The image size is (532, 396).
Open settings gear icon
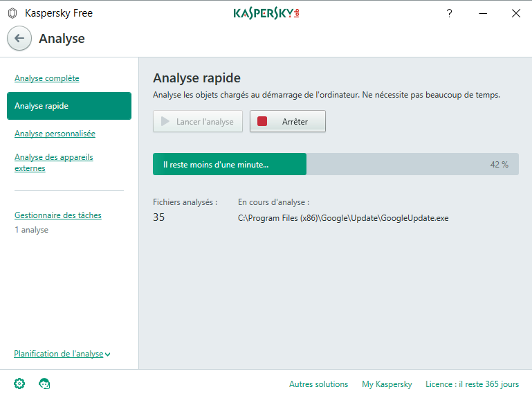(x=19, y=384)
